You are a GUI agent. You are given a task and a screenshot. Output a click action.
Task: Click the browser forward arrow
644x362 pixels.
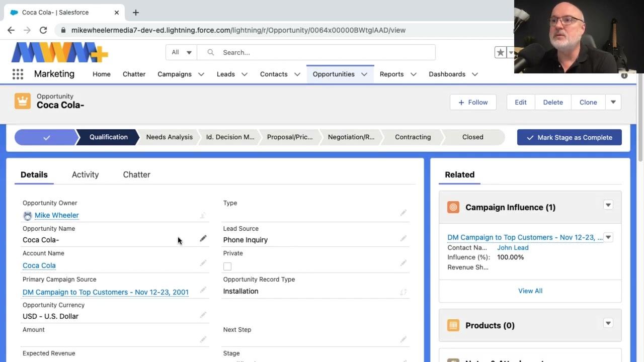[x=27, y=30]
